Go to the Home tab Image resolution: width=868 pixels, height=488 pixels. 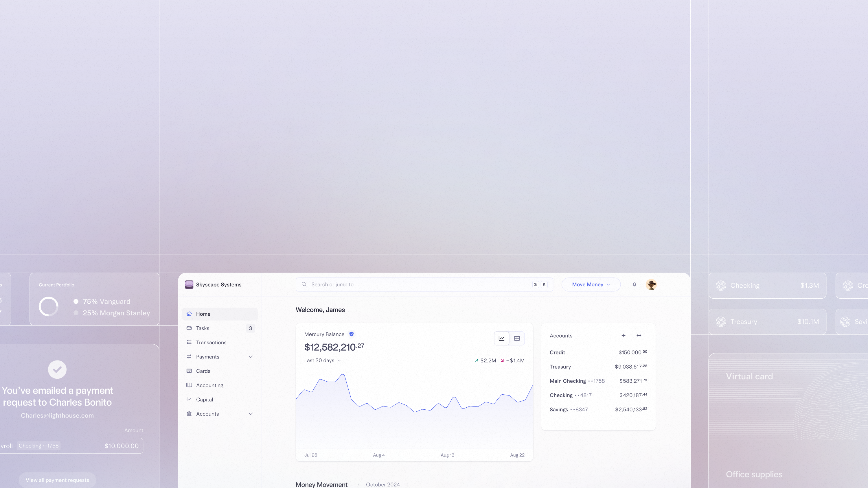pyautogui.click(x=203, y=314)
